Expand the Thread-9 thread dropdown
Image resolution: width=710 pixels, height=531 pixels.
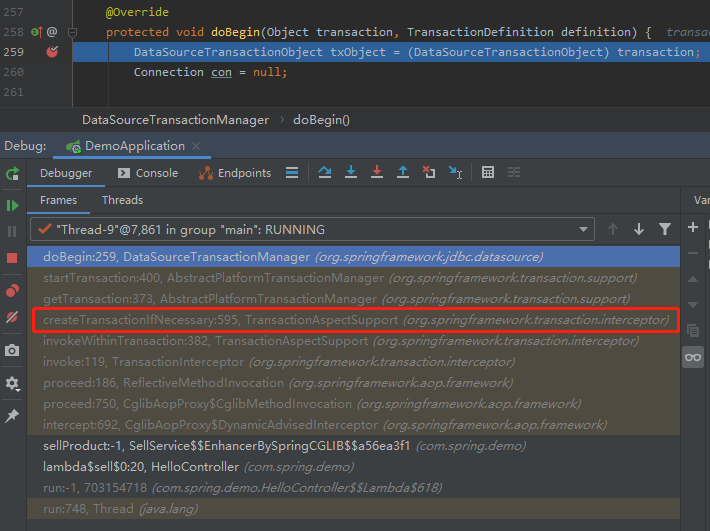tap(583, 230)
